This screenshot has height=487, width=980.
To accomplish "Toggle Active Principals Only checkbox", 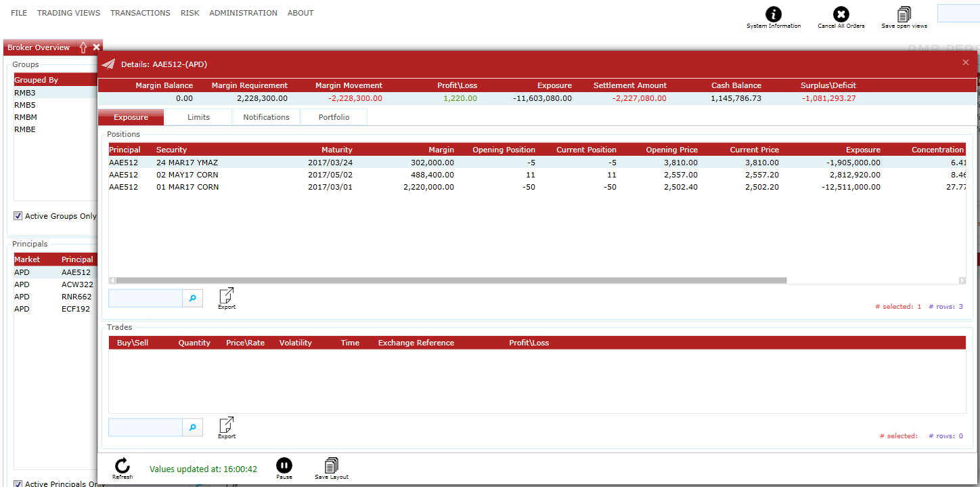I will tap(18, 484).
